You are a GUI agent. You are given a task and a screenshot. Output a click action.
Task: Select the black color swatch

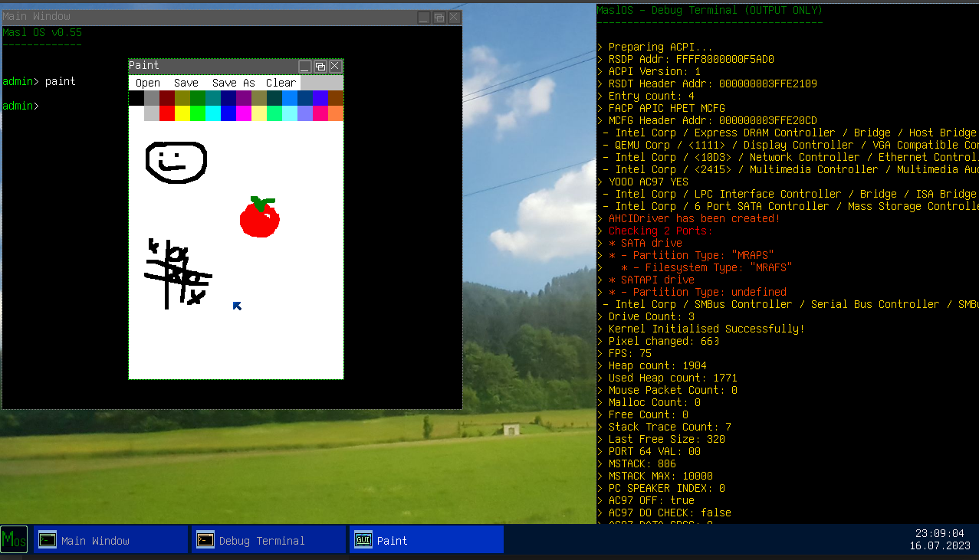pyautogui.click(x=136, y=98)
